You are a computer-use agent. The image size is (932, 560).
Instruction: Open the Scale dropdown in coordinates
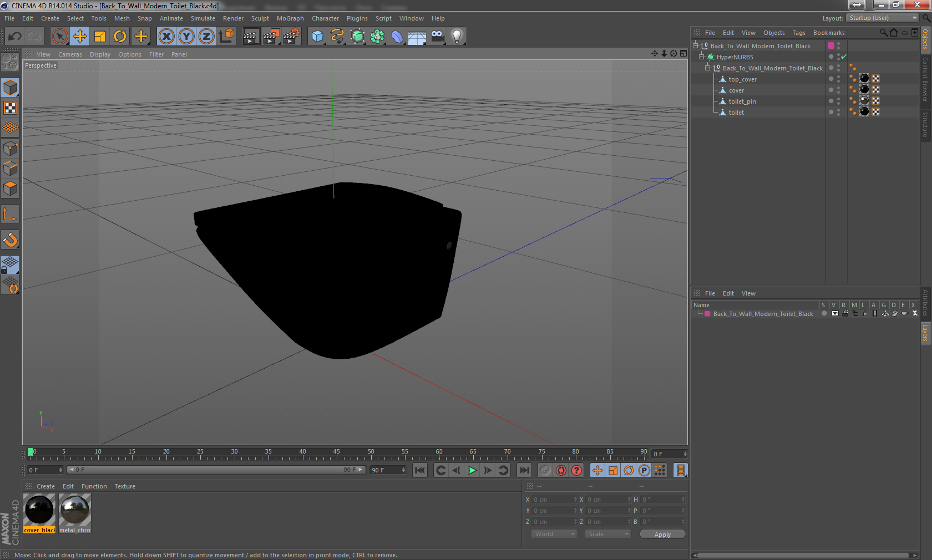pyautogui.click(x=608, y=534)
